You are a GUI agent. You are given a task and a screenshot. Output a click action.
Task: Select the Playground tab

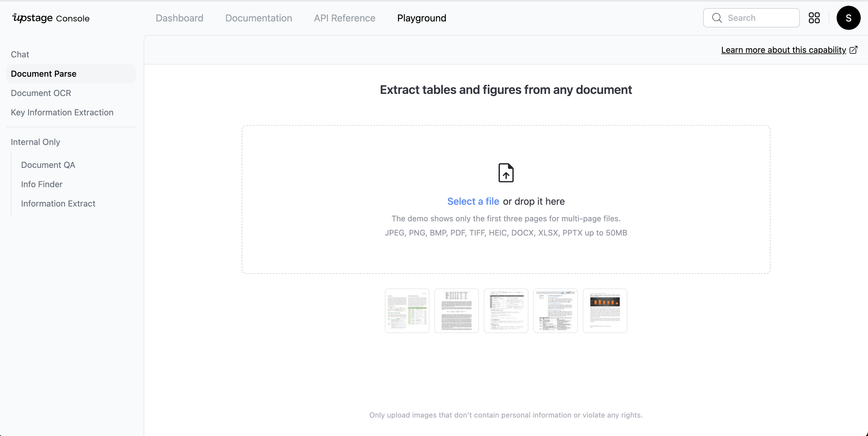point(422,18)
